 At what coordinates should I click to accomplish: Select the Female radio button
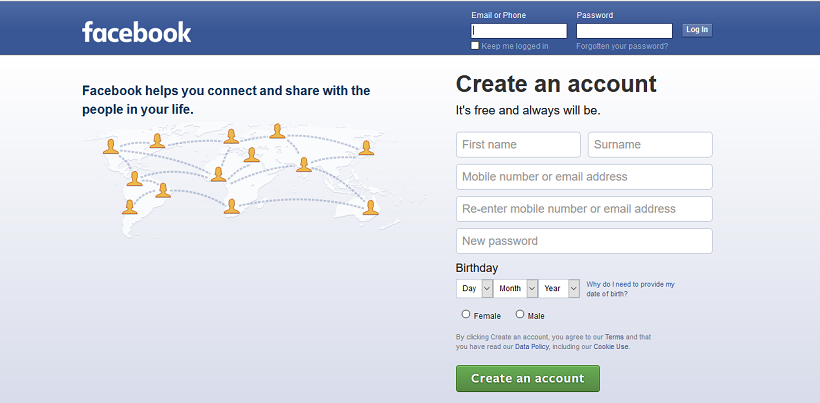point(466,314)
